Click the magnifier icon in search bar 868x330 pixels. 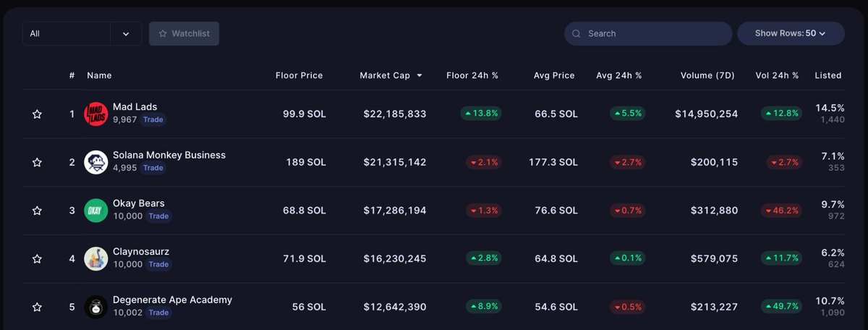click(x=576, y=33)
